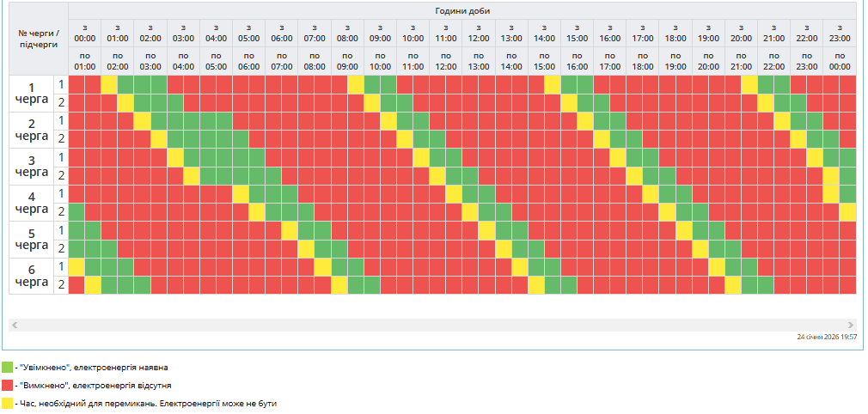Click the "з 23:00" column header
The width and height of the screenshot is (868, 414).
pos(840,33)
